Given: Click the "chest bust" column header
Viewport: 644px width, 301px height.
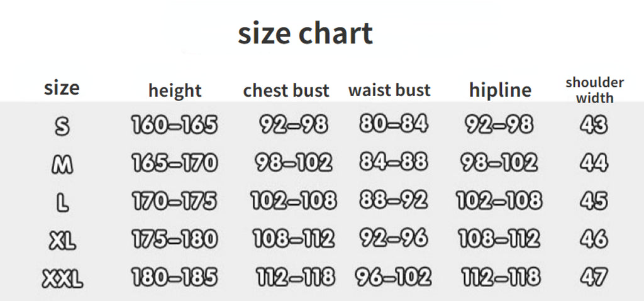Looking at the screenshot, I should click(x=286, y=90).
